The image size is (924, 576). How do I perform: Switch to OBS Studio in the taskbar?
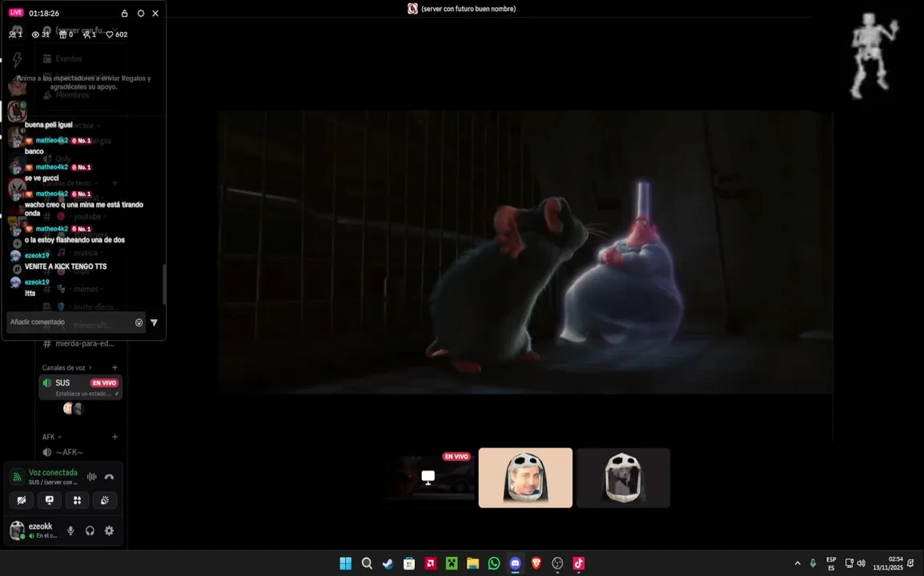[557, 564]
